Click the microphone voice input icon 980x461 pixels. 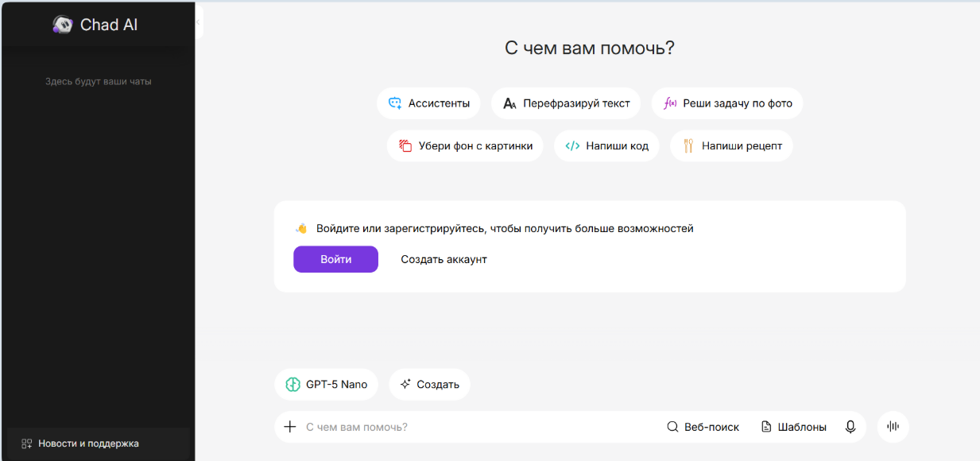850,427
